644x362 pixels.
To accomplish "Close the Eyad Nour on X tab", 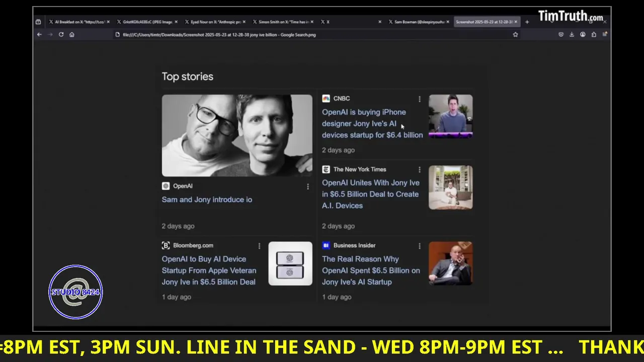I will [x=244, y=22].
